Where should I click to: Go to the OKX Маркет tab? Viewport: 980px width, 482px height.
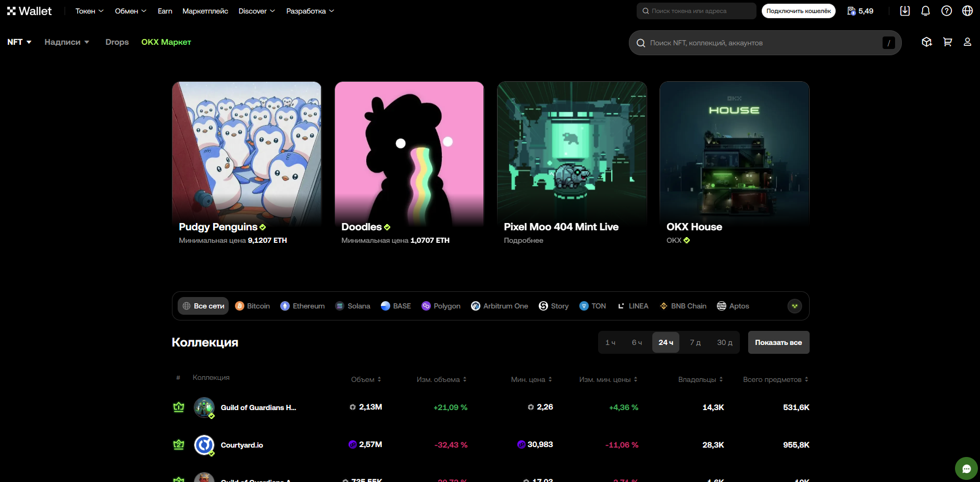(166, 42)
